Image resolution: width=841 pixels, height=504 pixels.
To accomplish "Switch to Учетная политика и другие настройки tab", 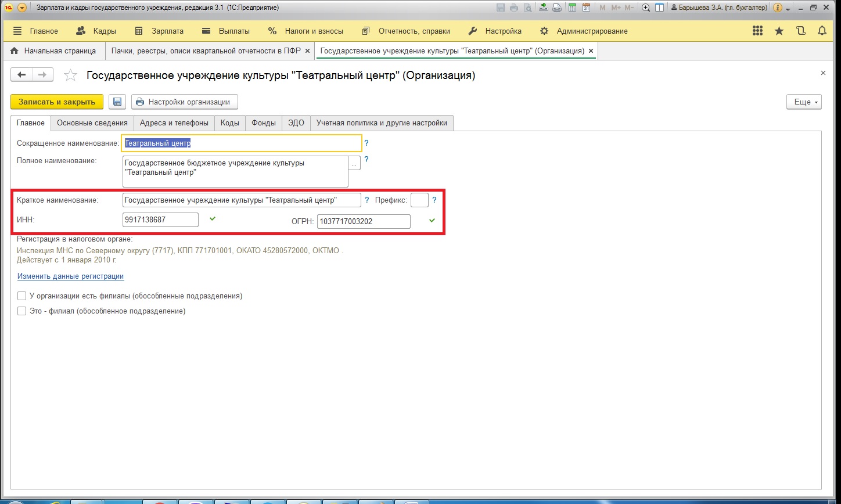I will (x=382, y=123).
